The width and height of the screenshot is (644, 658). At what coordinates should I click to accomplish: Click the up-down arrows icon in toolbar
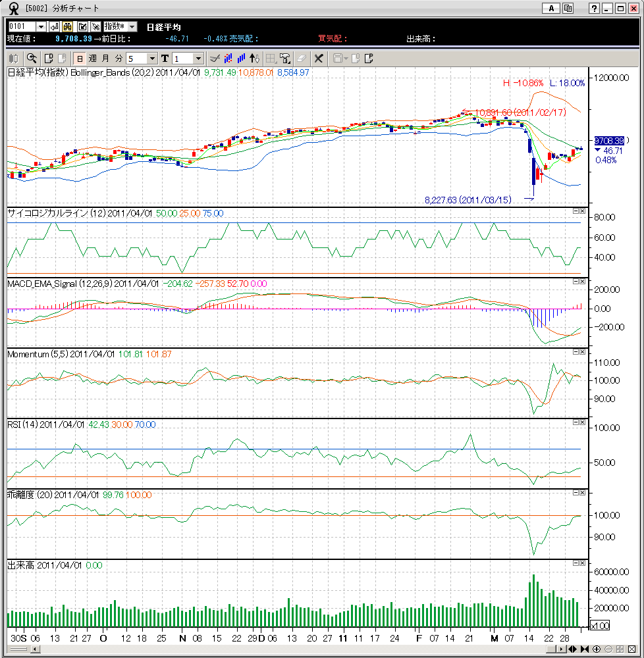click(255, 58)
